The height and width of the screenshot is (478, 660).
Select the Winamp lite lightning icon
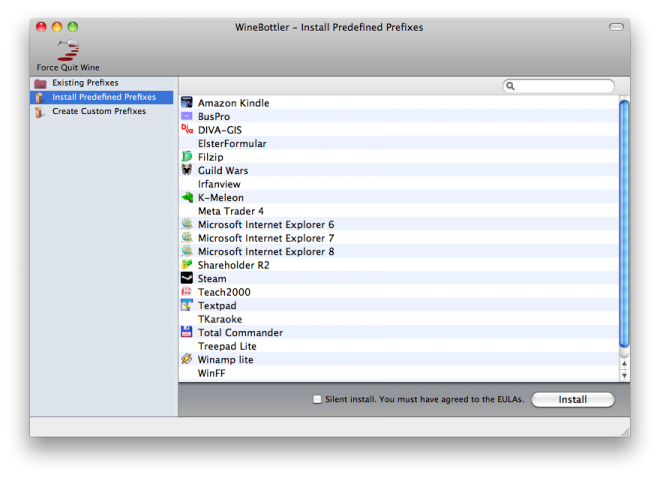tap(187, 359)
